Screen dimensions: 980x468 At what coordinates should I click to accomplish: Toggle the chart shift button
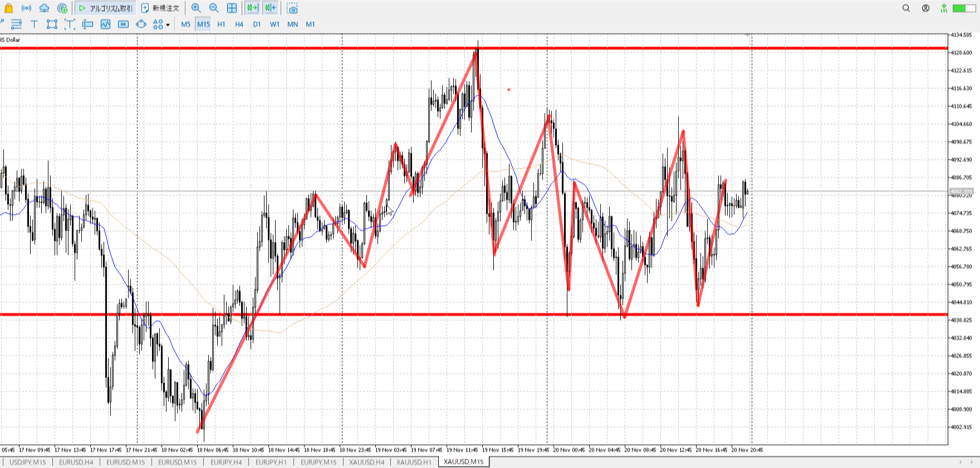point(271,8)
